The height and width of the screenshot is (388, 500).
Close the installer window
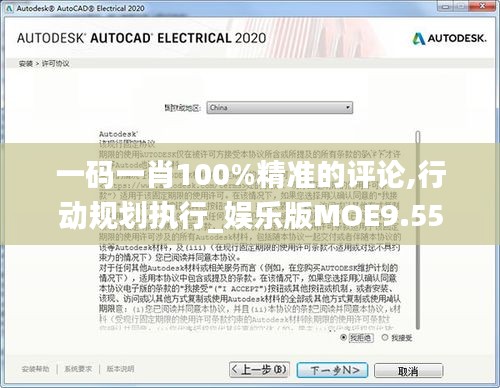coord(482,6)
